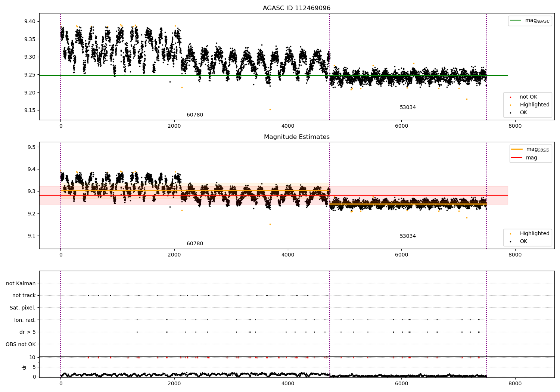The image size is (560, 392).
Task: Click the 9.1 tick on middle plot
Action: pos(31,236)
